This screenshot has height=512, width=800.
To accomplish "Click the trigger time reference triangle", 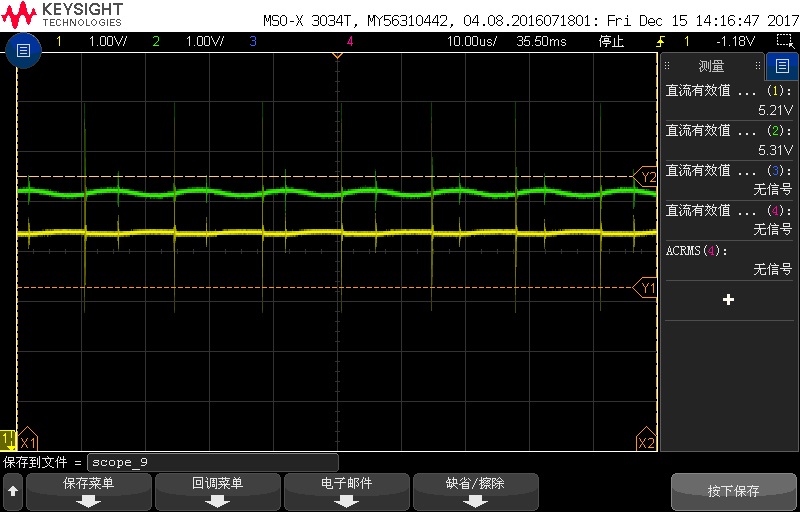I will coord(337,55).
